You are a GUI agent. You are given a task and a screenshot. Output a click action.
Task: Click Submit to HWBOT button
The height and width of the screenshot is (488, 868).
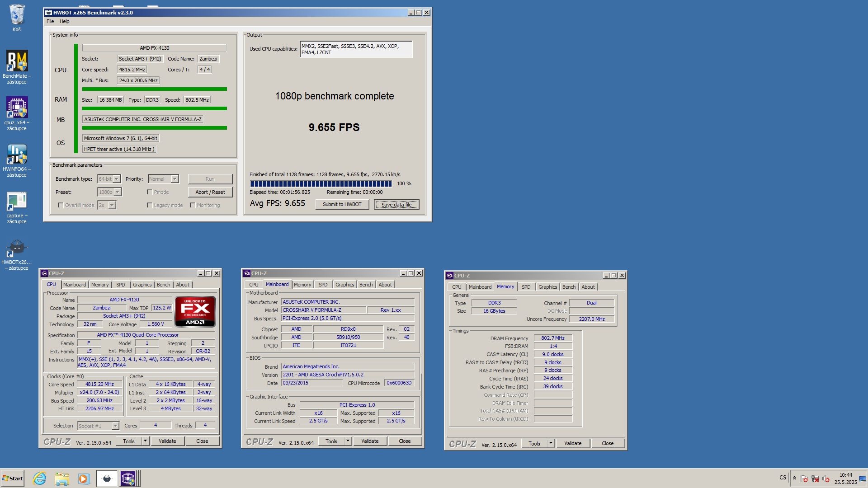point(342,204)
